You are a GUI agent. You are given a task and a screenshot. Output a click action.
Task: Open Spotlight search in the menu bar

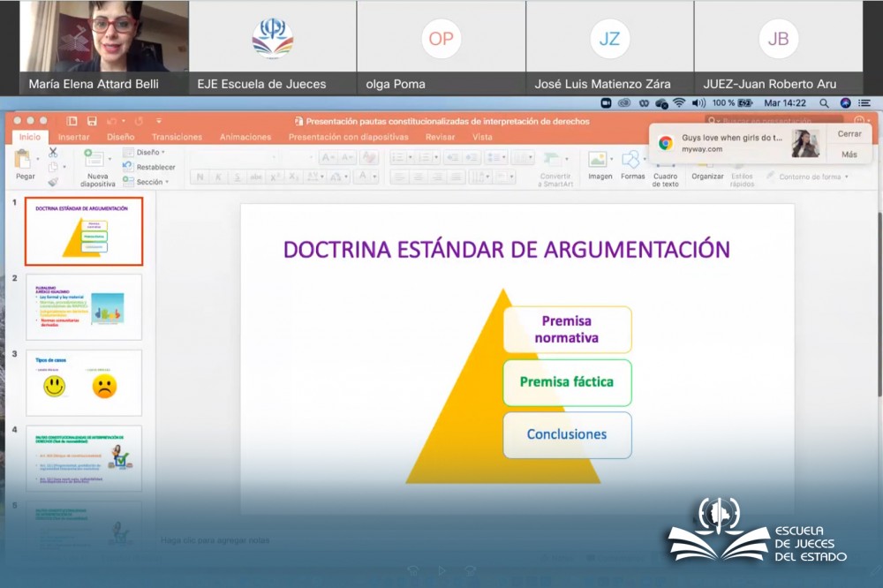(x=824, y=103)
